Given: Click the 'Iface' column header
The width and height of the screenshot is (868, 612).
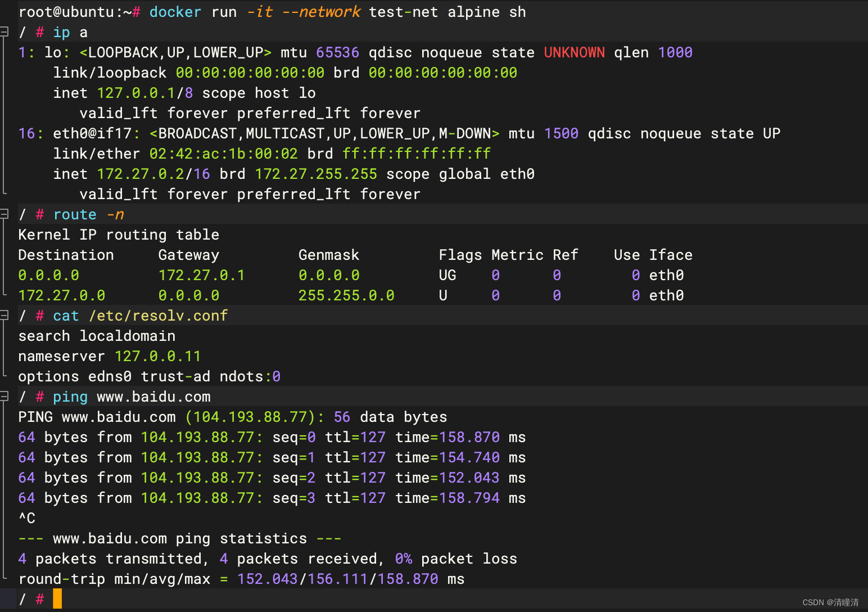Looking at the screenshot, I should [671, 255].
